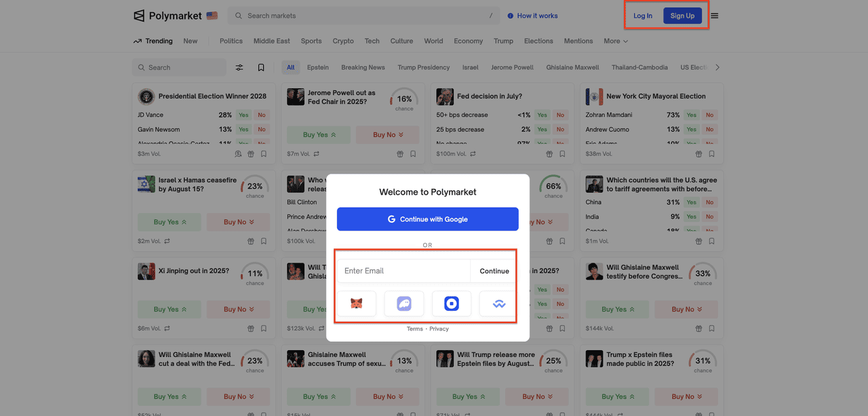Open the Privacy link in the modal

(439, 328)
